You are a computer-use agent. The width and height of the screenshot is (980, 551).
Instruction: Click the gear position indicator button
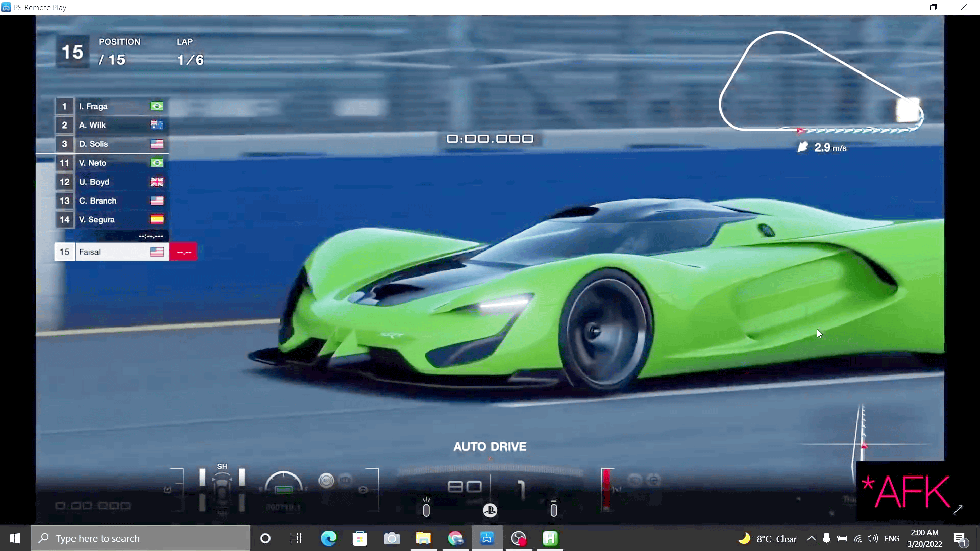click(521, 486)
